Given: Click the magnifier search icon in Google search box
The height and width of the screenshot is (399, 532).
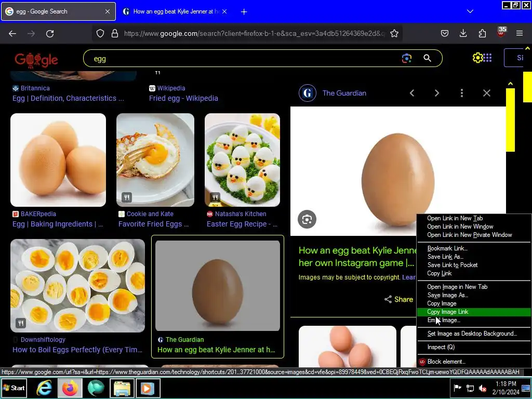Looking at the screenshot, I should pos(428,58).
